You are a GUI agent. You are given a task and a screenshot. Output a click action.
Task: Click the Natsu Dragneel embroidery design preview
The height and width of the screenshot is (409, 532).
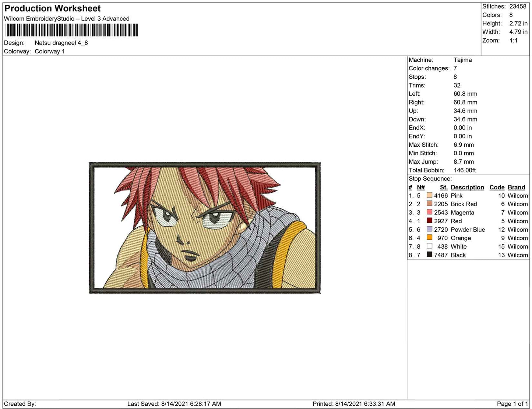205,228
